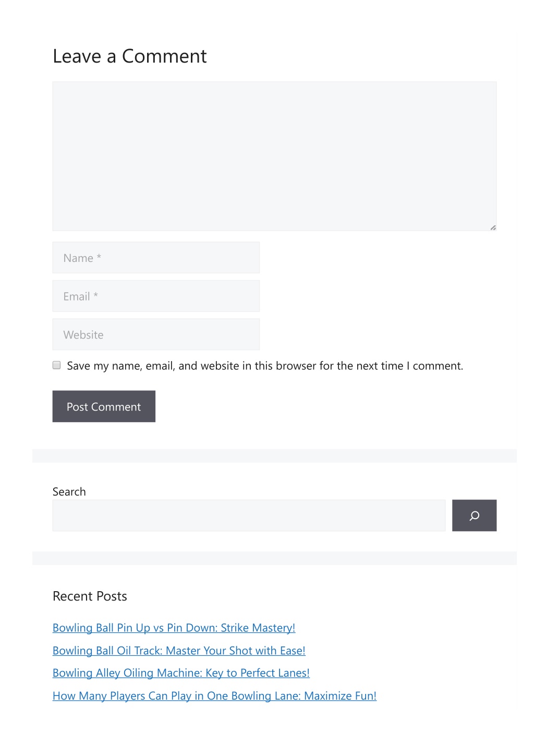Grab the comment box resize handle

pos(493,227)
